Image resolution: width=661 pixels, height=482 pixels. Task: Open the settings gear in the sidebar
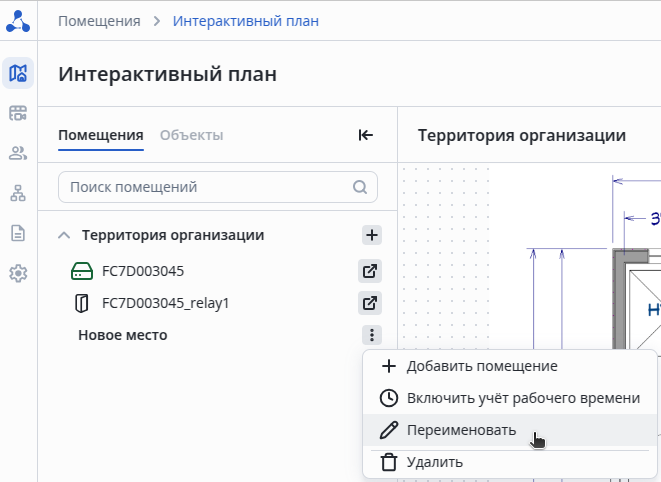coord(18,273)
